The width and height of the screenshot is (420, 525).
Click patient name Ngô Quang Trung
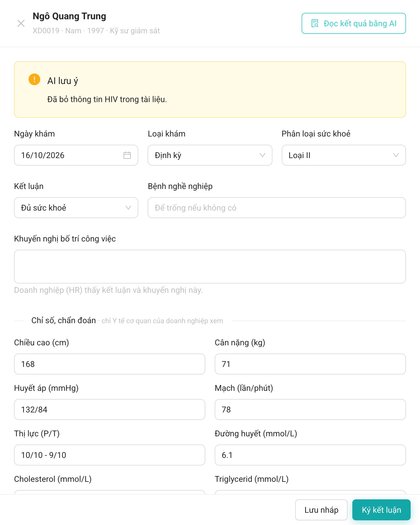click(69, 16)
